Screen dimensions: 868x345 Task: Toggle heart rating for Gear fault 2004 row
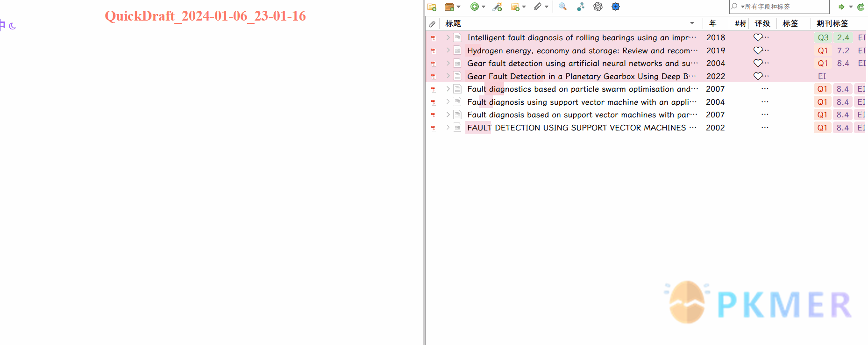pyautogui.click(x=758, y=63)
